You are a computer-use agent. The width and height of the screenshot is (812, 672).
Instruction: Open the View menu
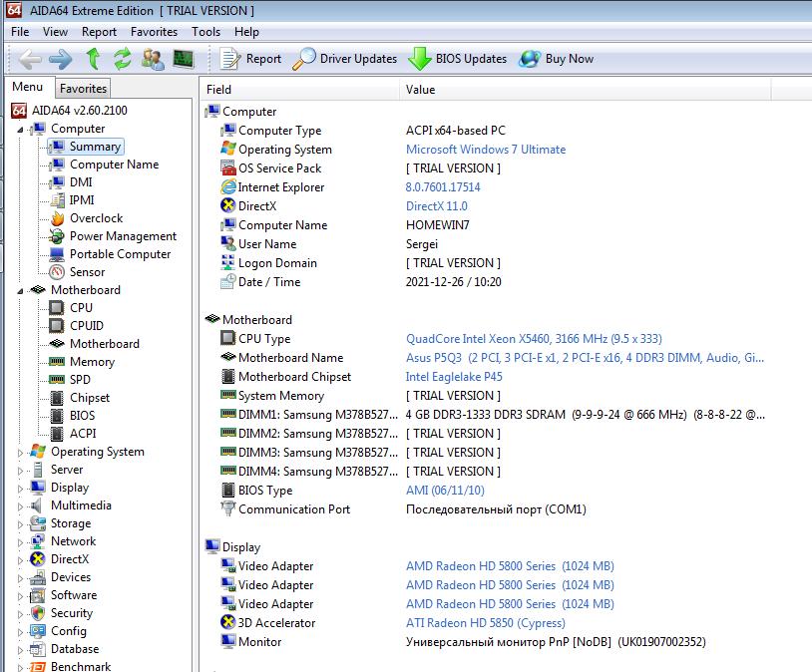(56, 32)
